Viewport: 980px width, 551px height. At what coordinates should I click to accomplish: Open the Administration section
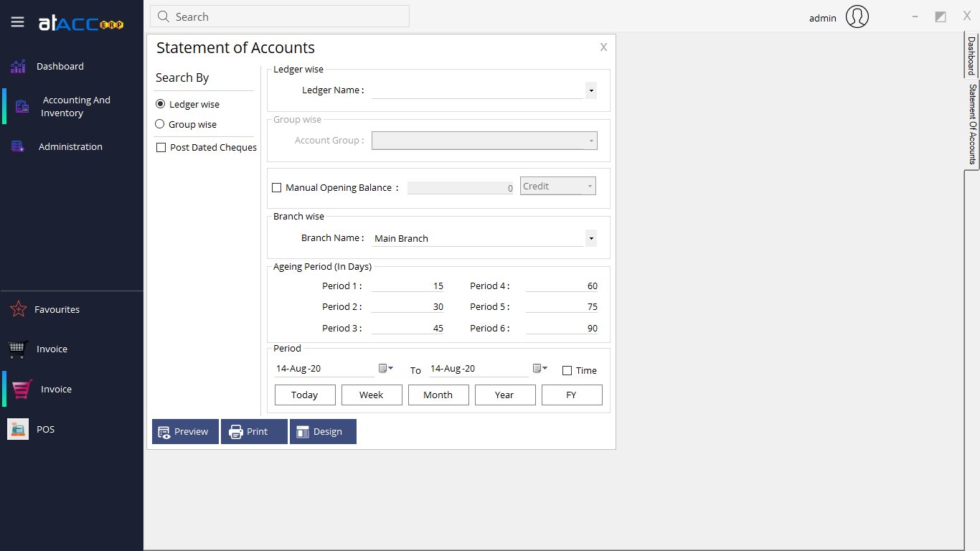(70, 146)
